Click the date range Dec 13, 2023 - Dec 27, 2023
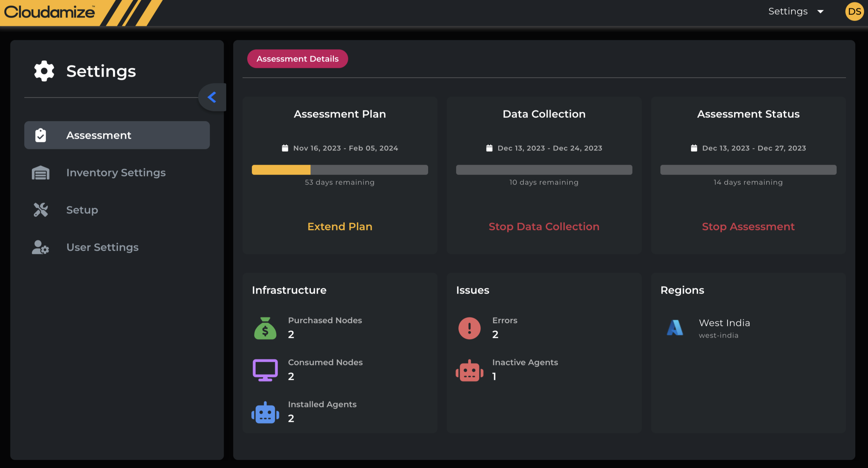This screenshot has height=468, width=868. 754,148
